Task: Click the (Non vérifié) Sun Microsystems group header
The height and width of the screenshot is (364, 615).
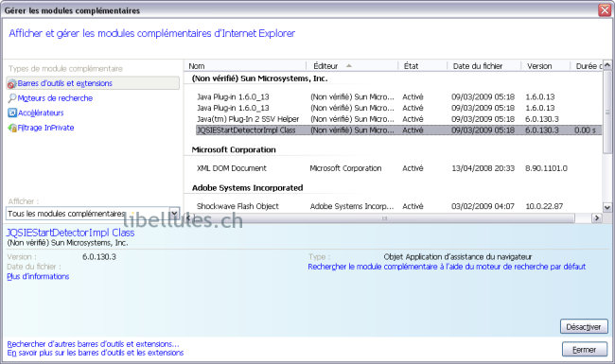Action: (x=259, y=78)
